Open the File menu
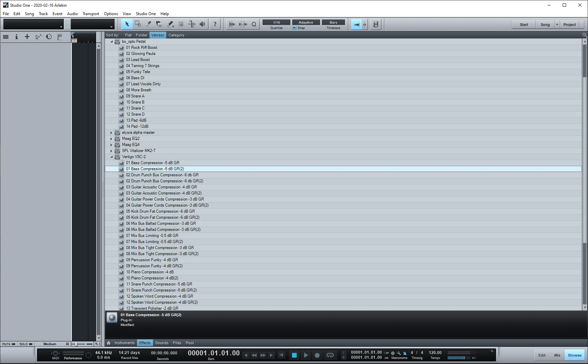Screen dimensions: 588x364 click(6, 14)
